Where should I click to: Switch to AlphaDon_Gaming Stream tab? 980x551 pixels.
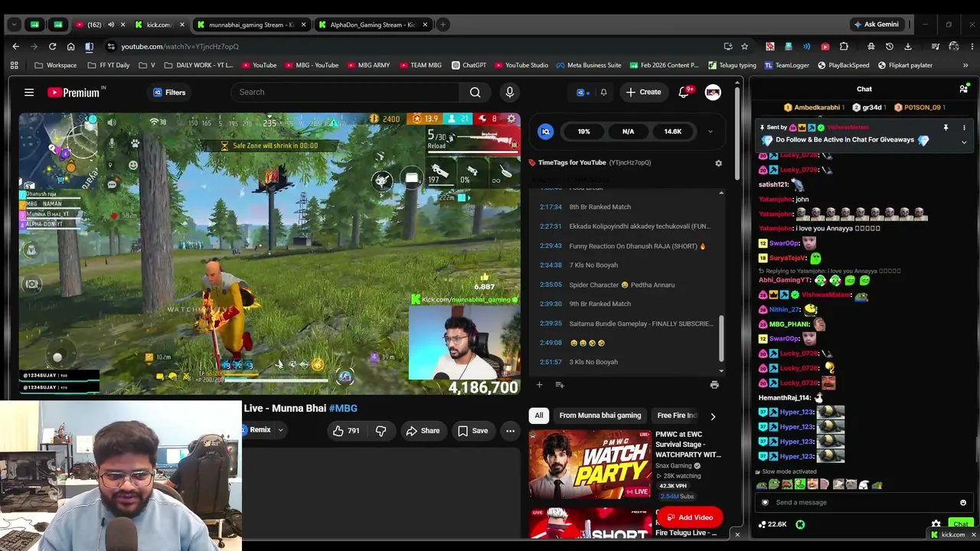(x=373, y=25)
